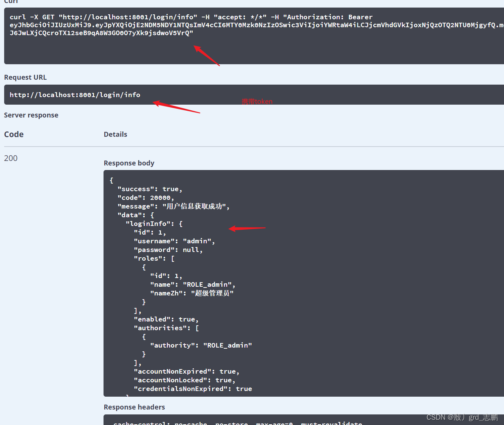
Task: Click the 'Code' column header
Action: click(x=14, y=134)
